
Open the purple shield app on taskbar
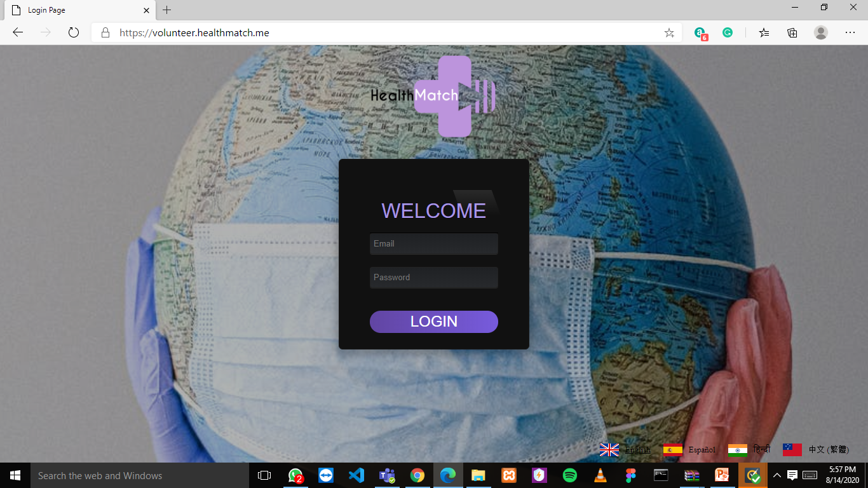point(539,475)
